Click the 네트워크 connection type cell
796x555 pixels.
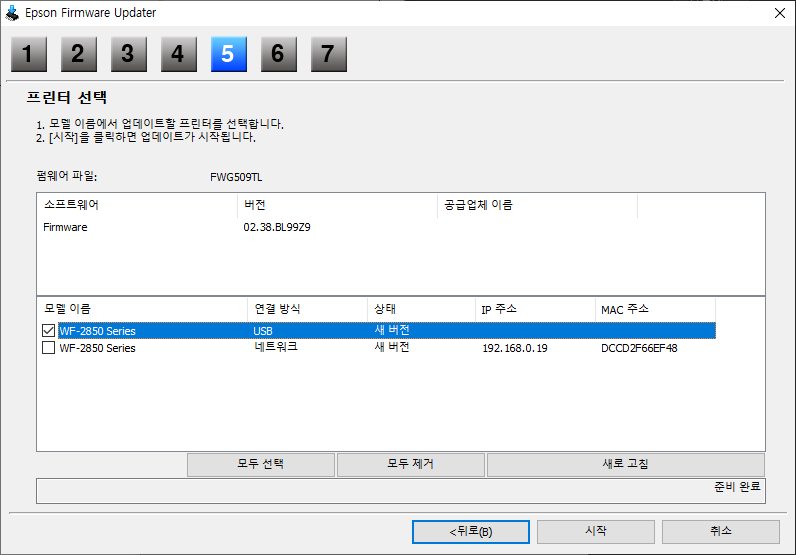coord(276,347)
